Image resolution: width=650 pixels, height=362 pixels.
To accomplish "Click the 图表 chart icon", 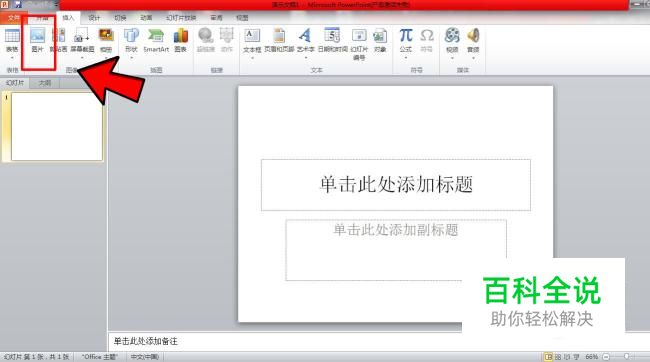I will click(x=180, y=36).
